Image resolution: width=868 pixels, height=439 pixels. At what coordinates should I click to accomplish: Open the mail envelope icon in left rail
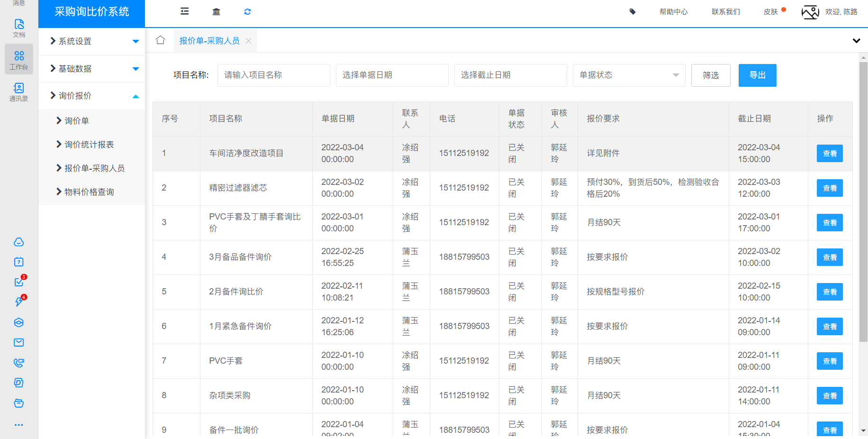coord(18,342)
